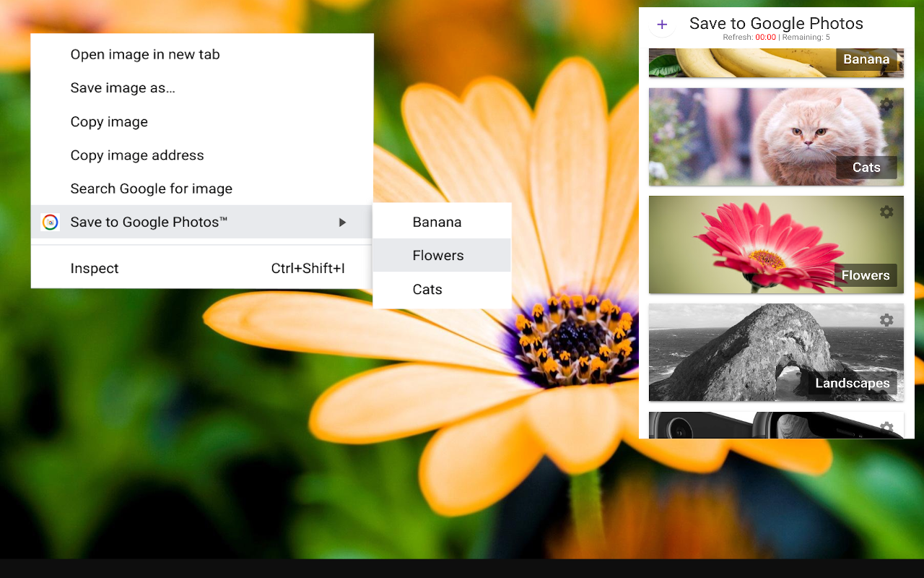Viewport: 924px width, 578px height.
Task: Select "Copy image" from the context menu
Action: (109, 121)
